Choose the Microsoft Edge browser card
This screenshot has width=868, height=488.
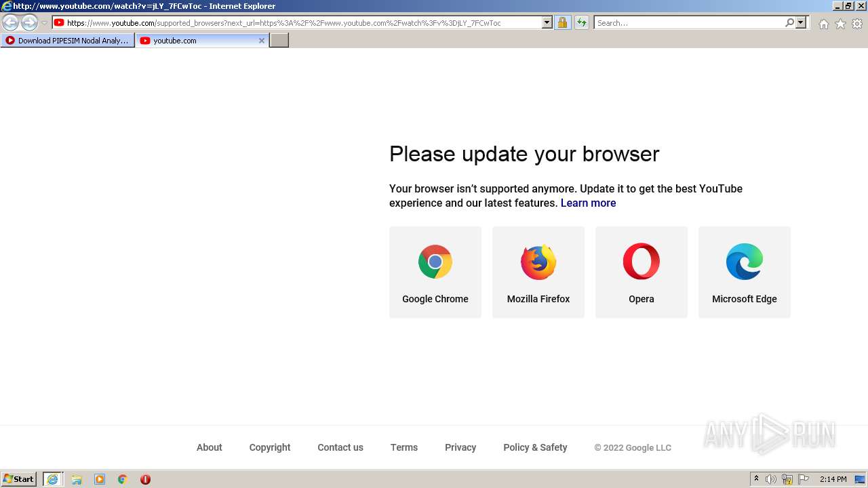point(745,272)
